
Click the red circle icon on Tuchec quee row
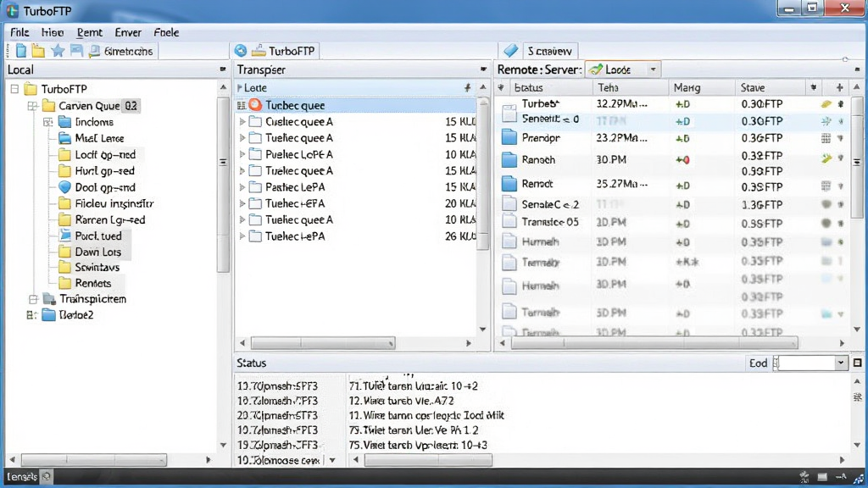255,104
